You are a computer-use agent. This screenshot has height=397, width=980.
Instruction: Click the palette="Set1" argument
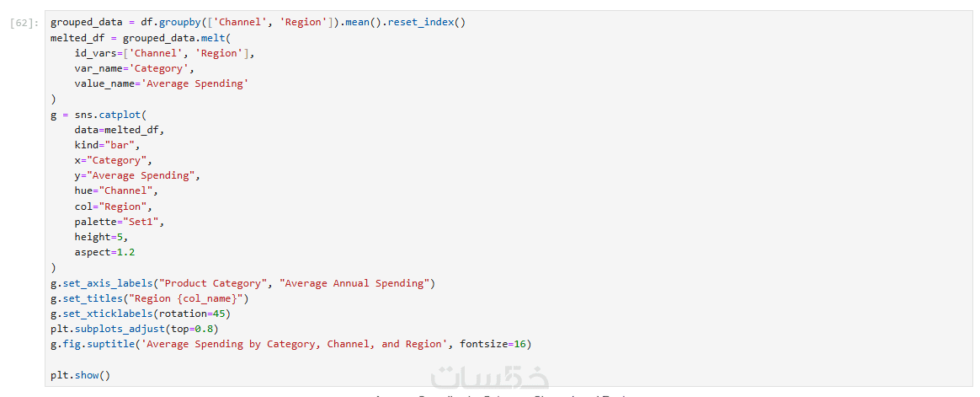119,222
